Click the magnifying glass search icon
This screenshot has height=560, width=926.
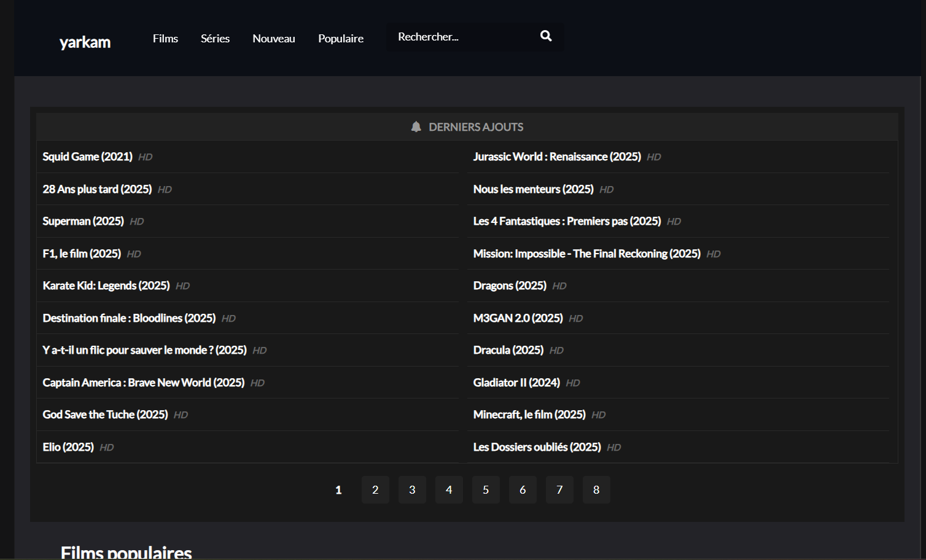[545, 36]
